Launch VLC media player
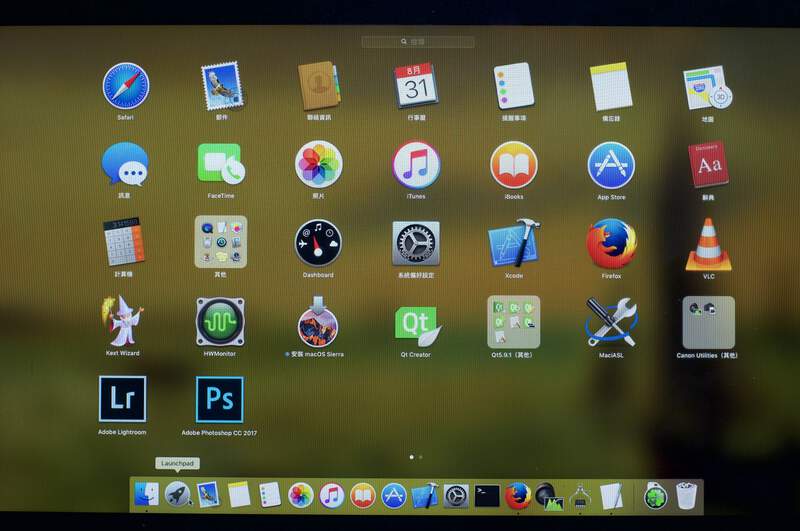 708,245
